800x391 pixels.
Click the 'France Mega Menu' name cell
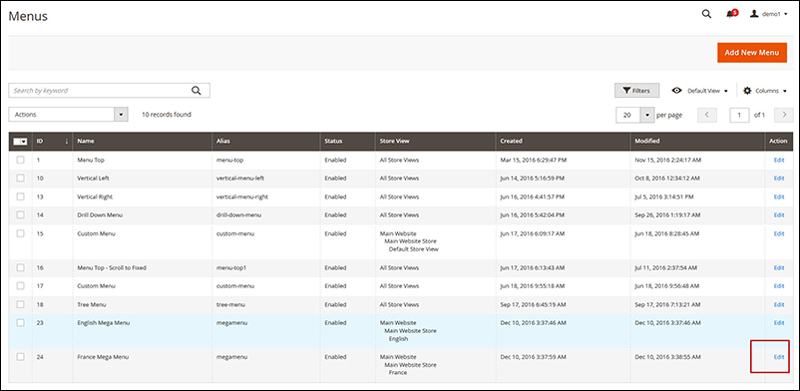coord(103,357)
